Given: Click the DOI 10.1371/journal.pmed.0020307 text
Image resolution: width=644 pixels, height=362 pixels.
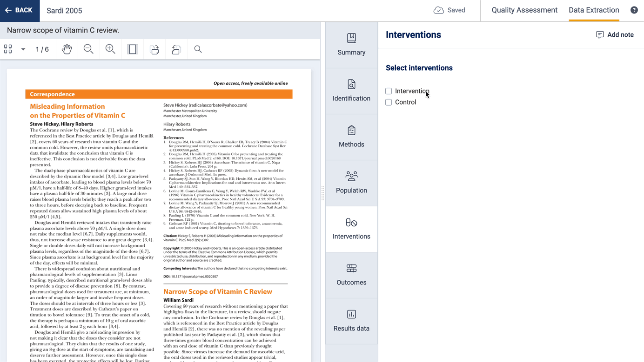Looking at the screenshot, I should point(191,276).
